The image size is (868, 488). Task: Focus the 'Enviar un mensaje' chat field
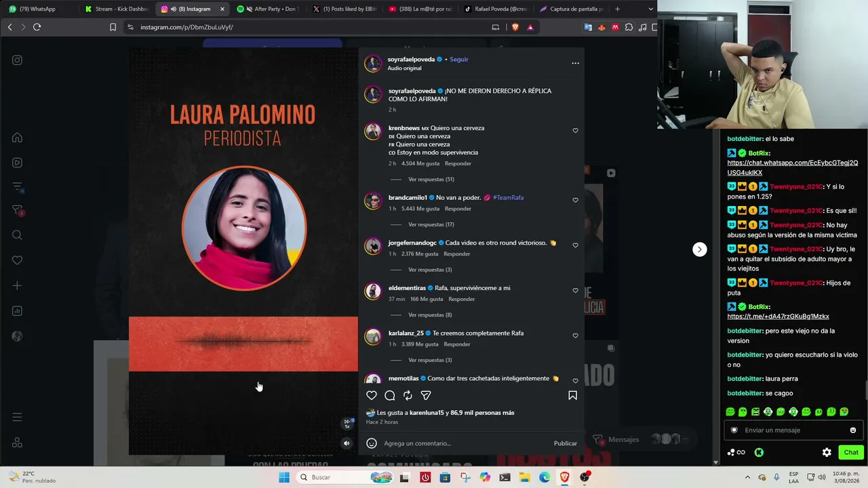point(793,430)
